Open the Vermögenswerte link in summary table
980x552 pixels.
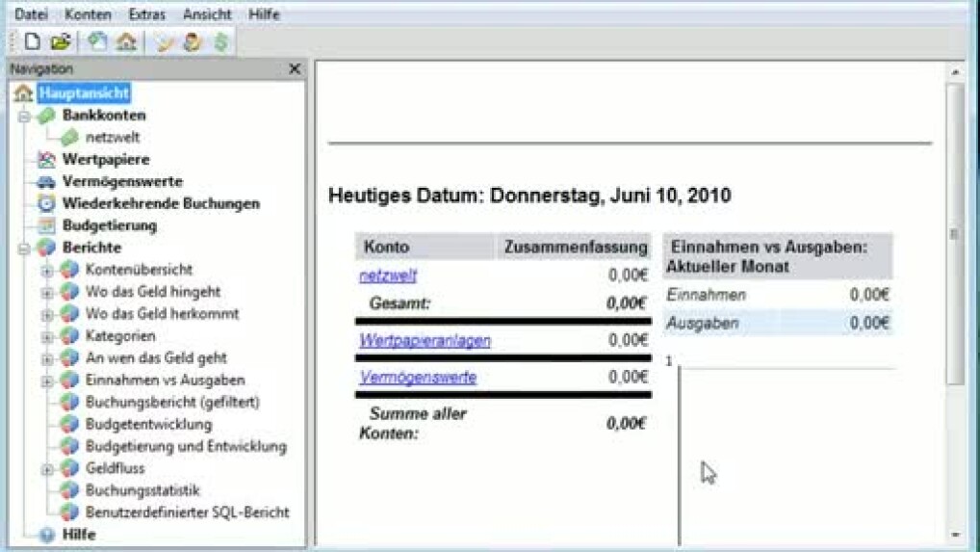(417, 378)
